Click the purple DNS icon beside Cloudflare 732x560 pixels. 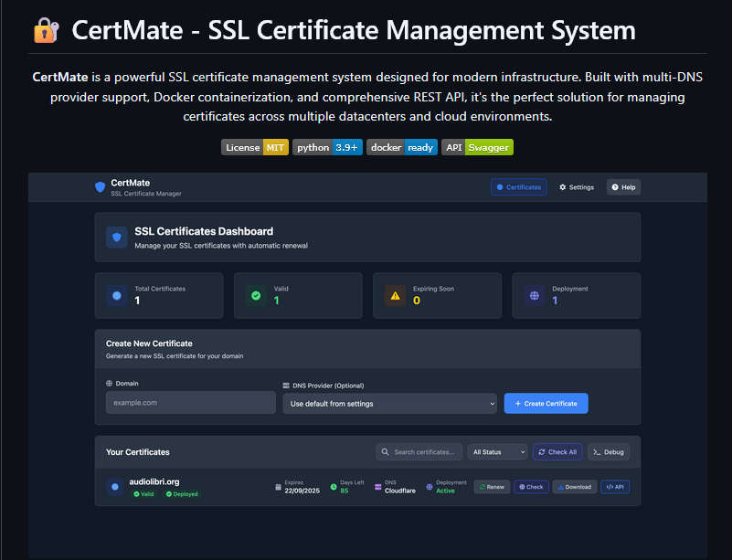point(377,487)
